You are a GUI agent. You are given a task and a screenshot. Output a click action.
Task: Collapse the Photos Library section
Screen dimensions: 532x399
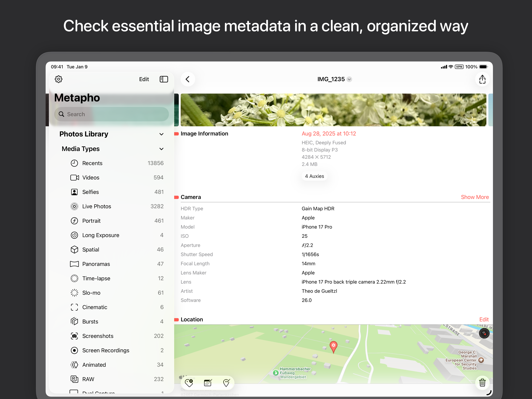[x=161, y=134]
